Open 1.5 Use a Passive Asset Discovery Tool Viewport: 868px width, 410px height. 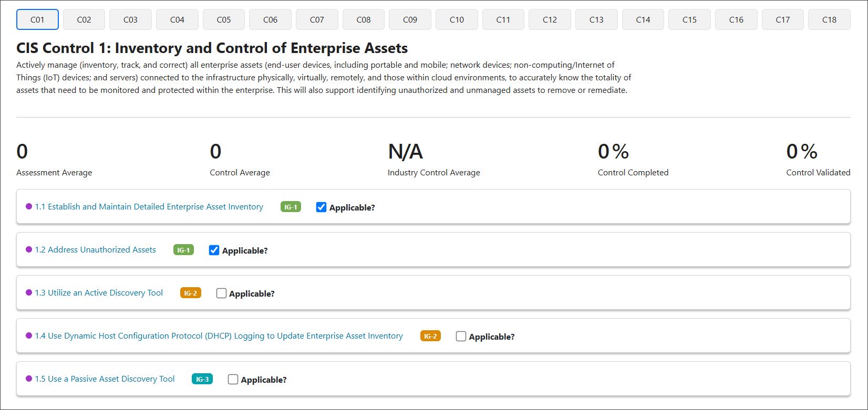tap(105, 379)
